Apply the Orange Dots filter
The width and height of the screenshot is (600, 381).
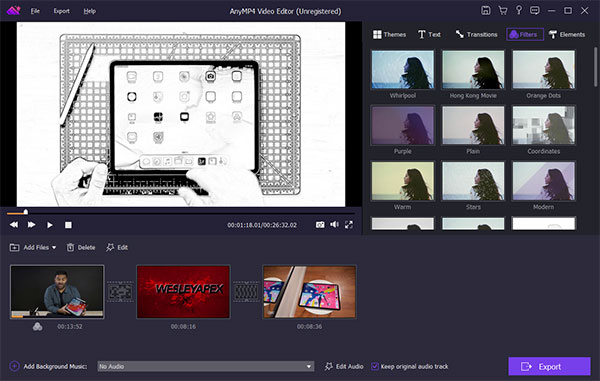[x=543, y=70]
